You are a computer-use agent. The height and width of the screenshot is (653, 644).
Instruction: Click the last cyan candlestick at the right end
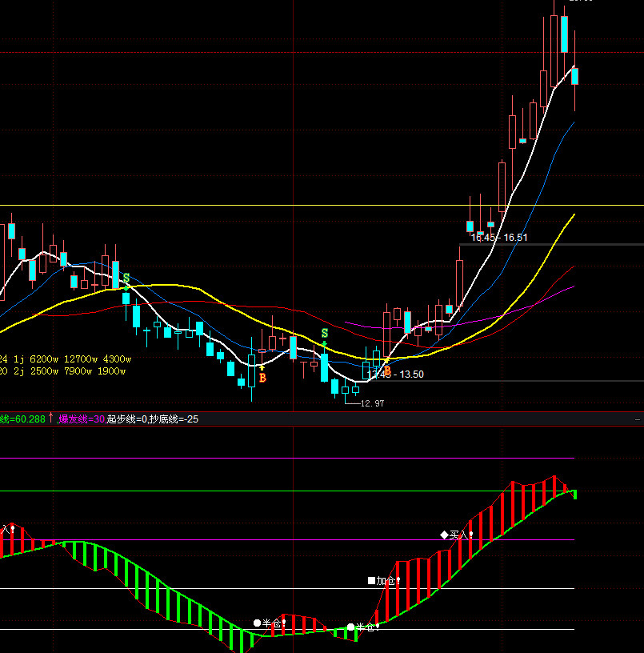click(574, 77)
